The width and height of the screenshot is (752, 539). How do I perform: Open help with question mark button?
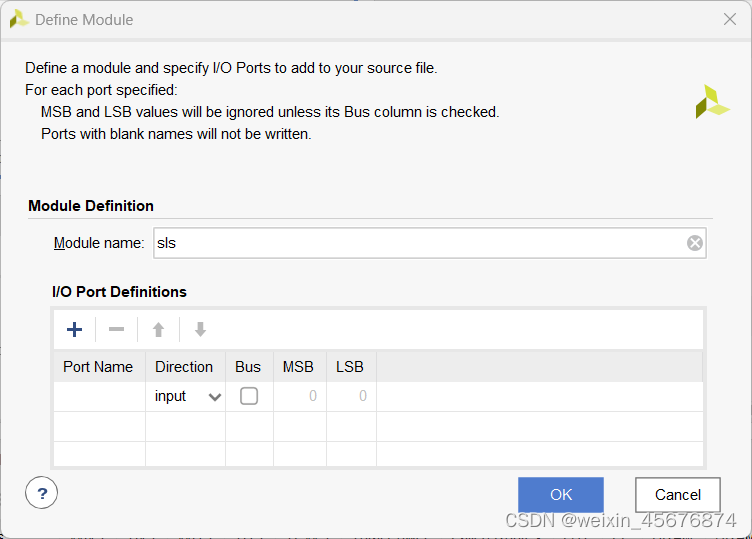[x=42, y=492]
